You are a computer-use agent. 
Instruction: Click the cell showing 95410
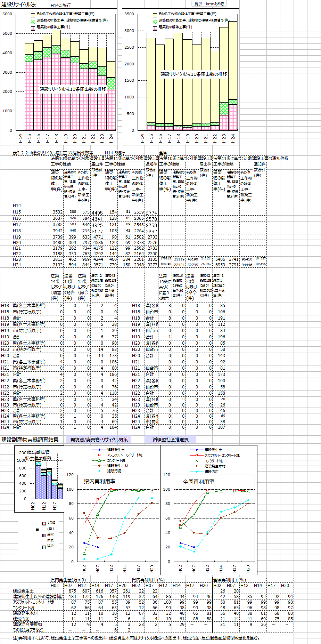tap(247, 259)
